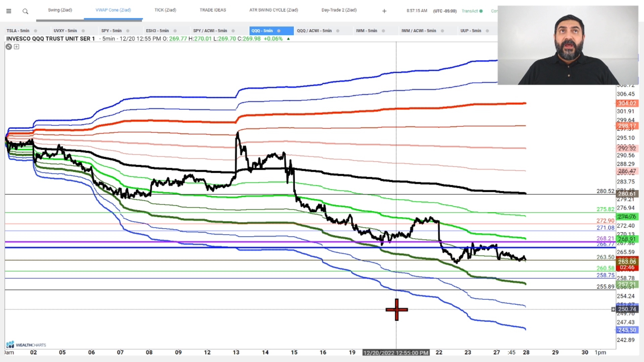Select the SPY / ACWI - 5min chart tab
644x362 pixels.
click(x=210, y=31)
